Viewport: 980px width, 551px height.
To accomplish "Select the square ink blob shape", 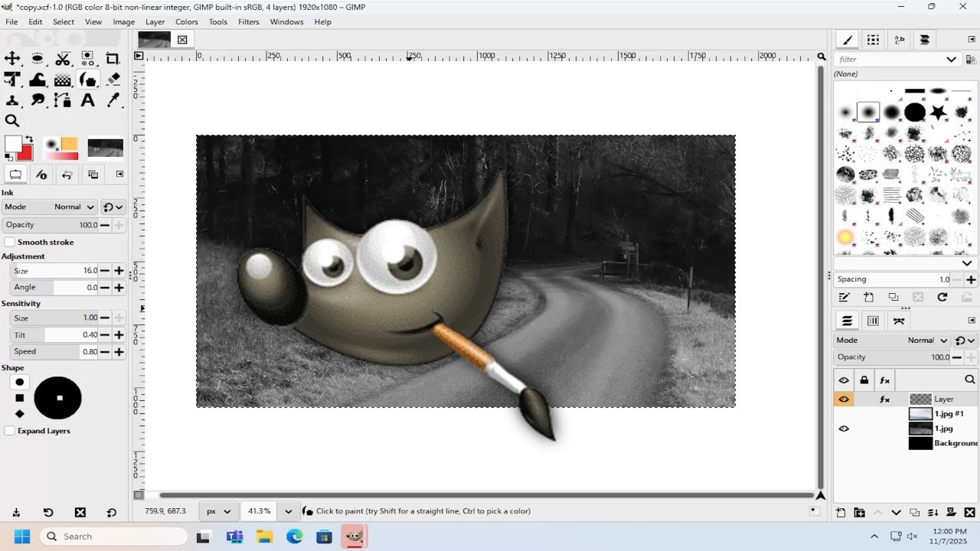I will tap(20, 398).
